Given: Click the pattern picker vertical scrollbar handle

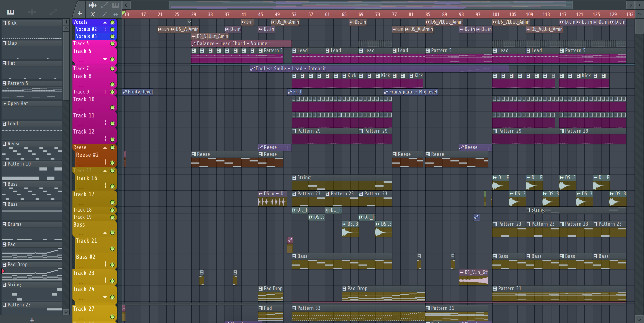Looking at the screenshot, I should [x=66, y=66].
